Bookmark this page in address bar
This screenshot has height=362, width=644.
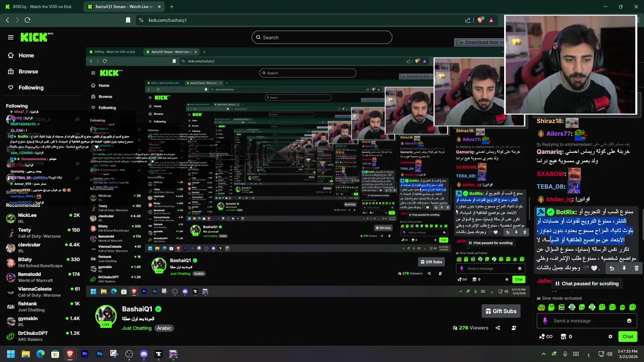[x=128, y=20]
